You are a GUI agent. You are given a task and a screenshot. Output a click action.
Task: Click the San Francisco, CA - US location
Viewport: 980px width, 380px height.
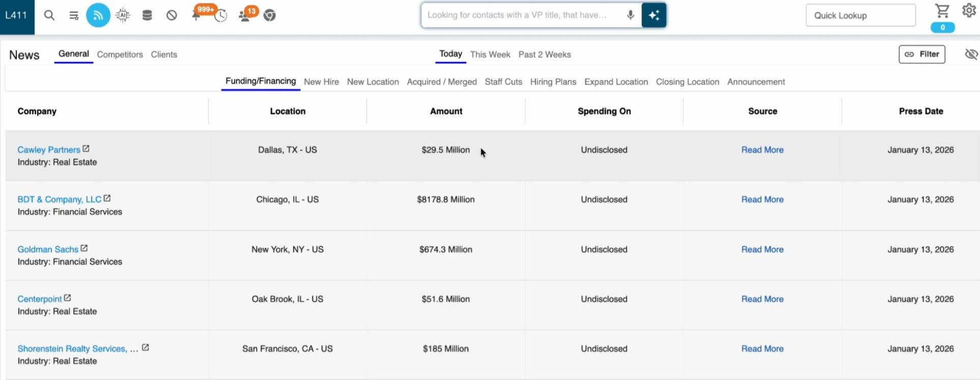(287, 349)
